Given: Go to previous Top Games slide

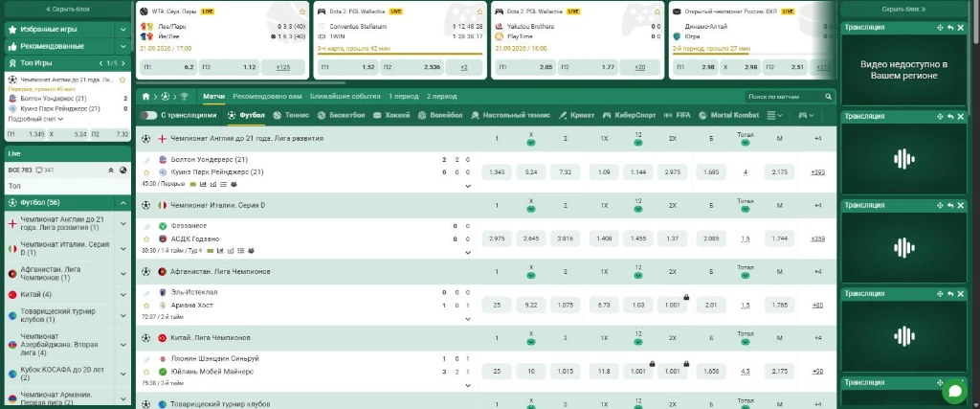Looking at the screenshot, I should click(x=100, y=63).
